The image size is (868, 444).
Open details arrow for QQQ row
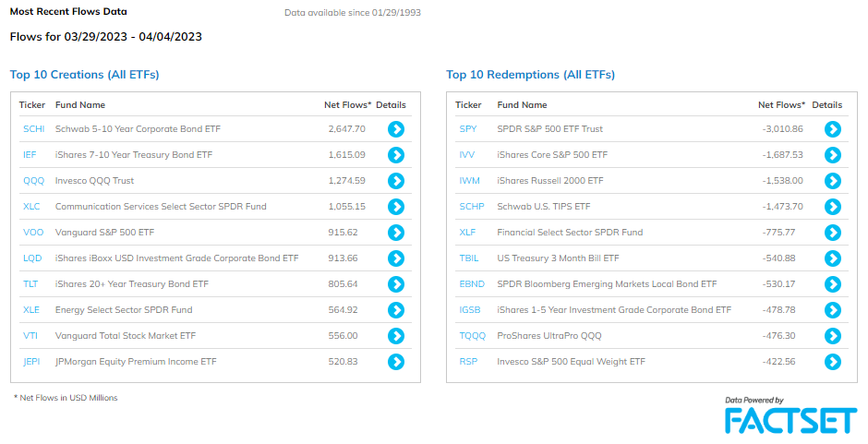click(396, 181)
